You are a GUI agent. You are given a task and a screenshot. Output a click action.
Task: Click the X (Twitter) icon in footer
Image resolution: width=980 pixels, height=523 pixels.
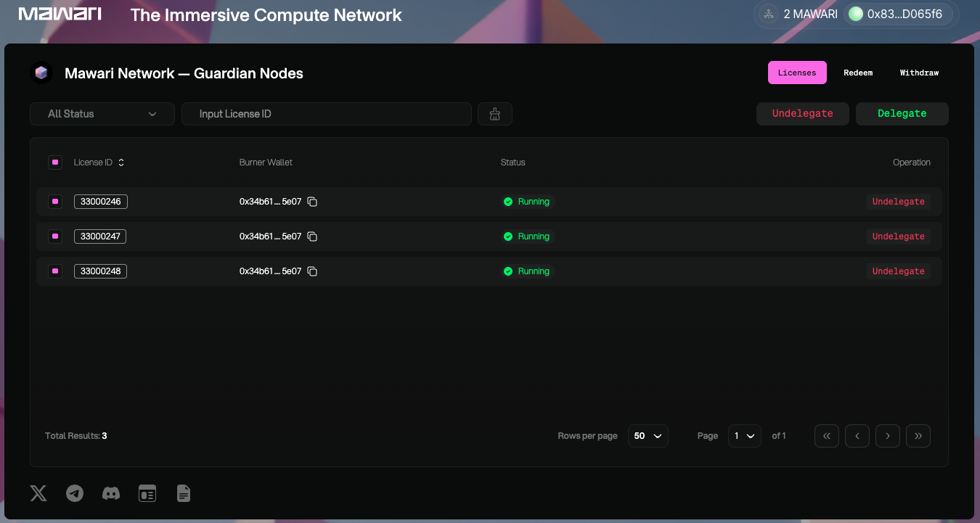pyautogui.click(x=38, y=494)
